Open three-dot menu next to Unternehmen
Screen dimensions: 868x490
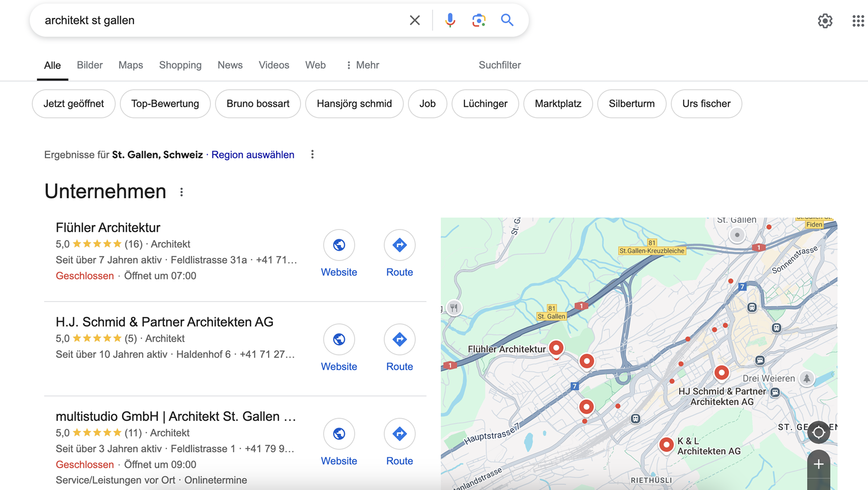(182, 192)
